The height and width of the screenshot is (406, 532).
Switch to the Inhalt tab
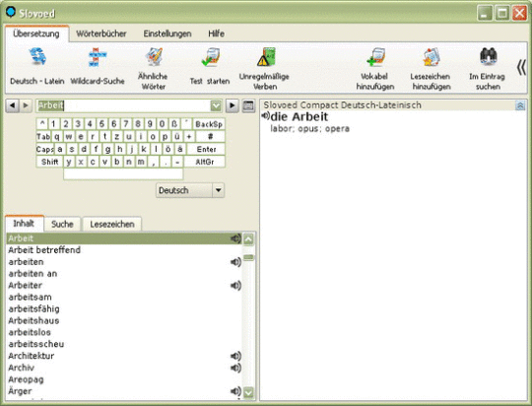click(x=24, y=224)
